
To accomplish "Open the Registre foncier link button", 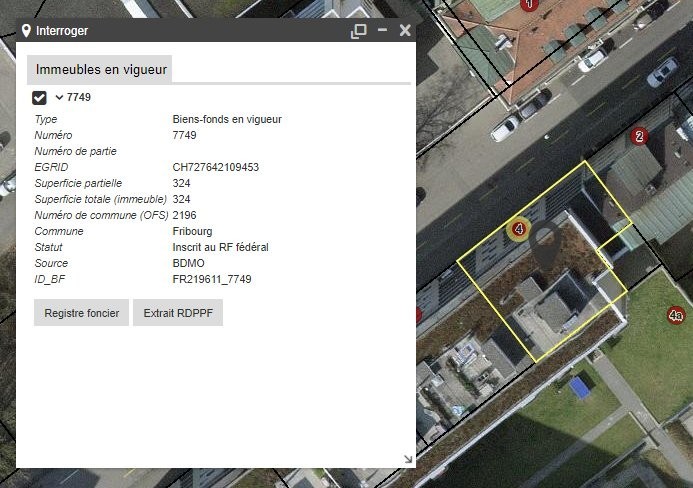I will tap(81, 313).
